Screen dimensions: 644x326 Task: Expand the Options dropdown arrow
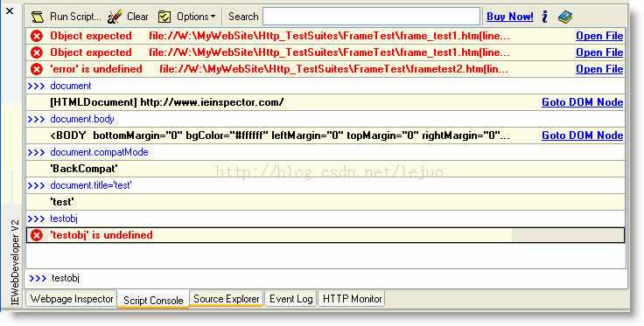(x=213, y=17)
